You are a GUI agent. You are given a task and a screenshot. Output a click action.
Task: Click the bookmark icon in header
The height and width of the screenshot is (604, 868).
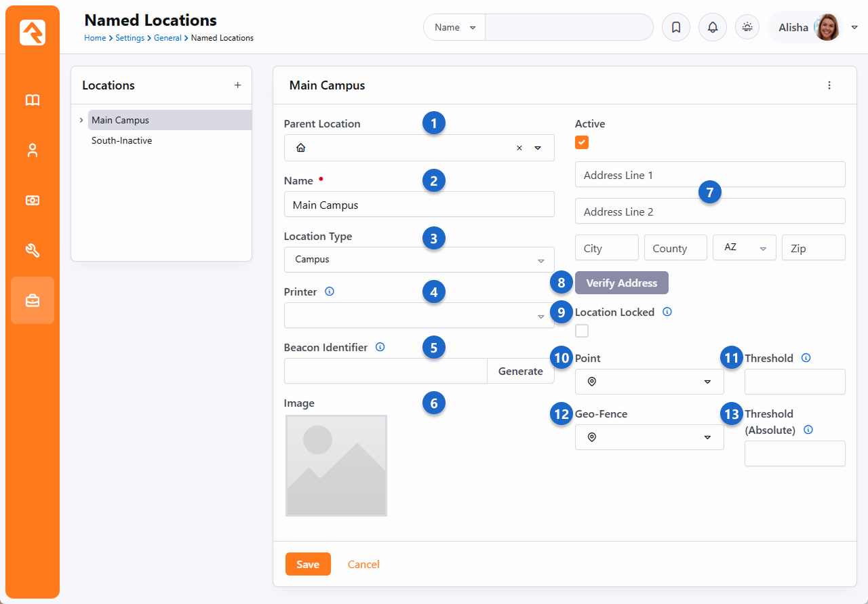pos(675,28)
